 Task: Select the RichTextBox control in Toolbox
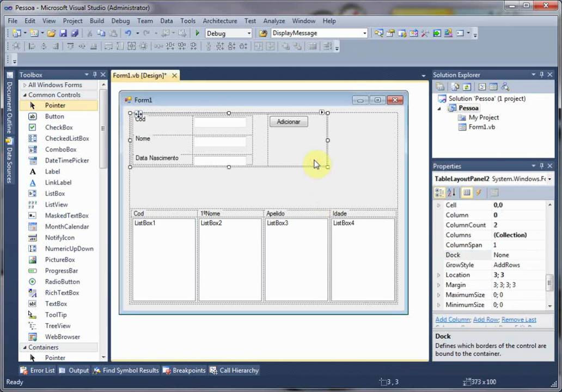tap(62, 293)
